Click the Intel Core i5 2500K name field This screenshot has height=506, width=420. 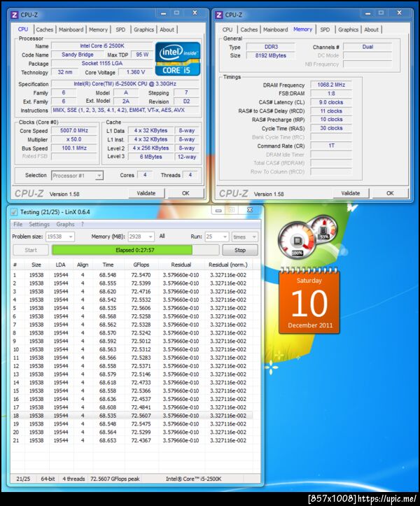pyautogui.click(x=102, y=45)
